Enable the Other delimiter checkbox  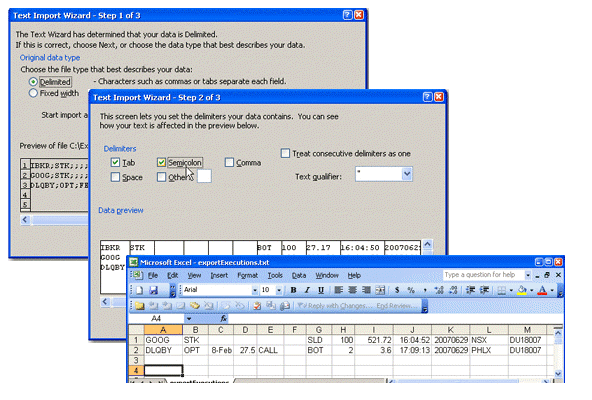point(161,177)
